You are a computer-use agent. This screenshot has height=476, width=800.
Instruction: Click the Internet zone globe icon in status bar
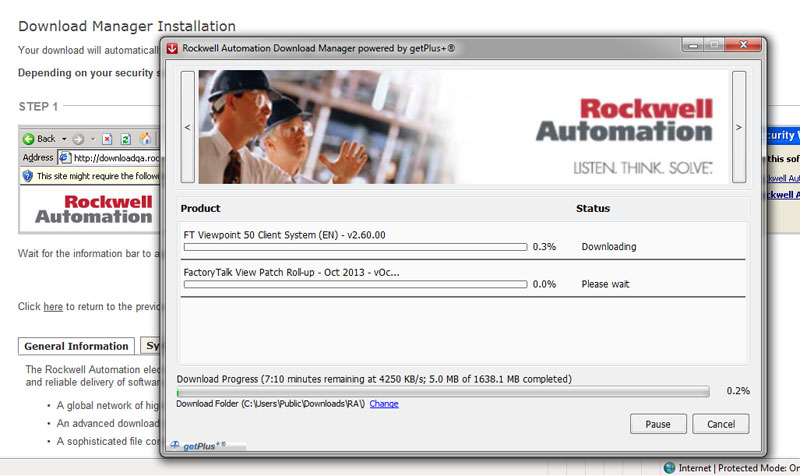click(669, 468)
